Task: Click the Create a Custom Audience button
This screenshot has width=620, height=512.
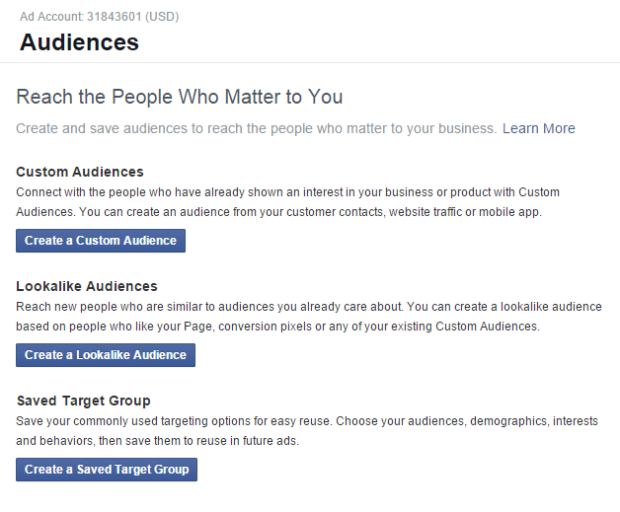Action: (x=100, y=241)
